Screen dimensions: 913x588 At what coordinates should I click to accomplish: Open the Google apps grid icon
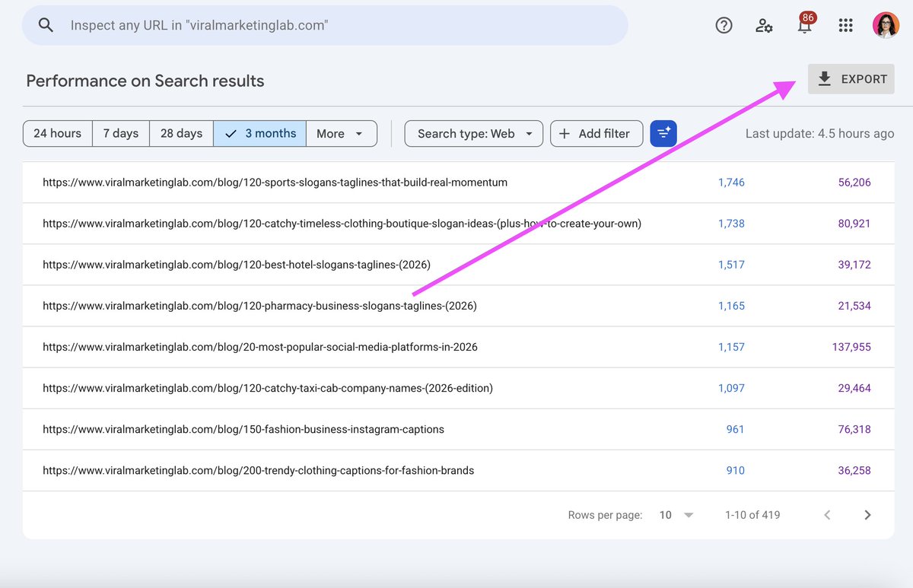pyautogui.click(x=845, y=25)
